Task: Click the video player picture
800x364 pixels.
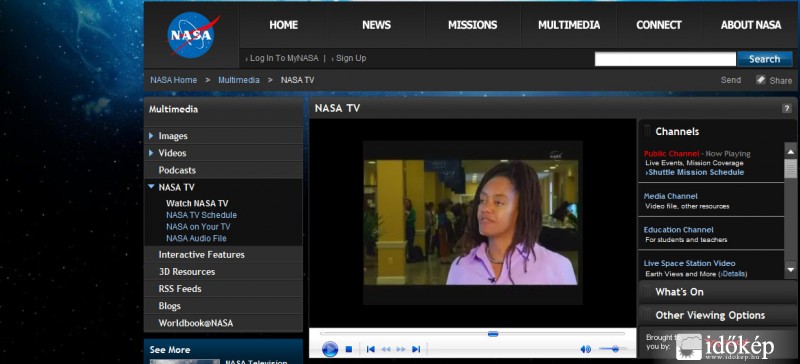Action: tap(472, 223)
